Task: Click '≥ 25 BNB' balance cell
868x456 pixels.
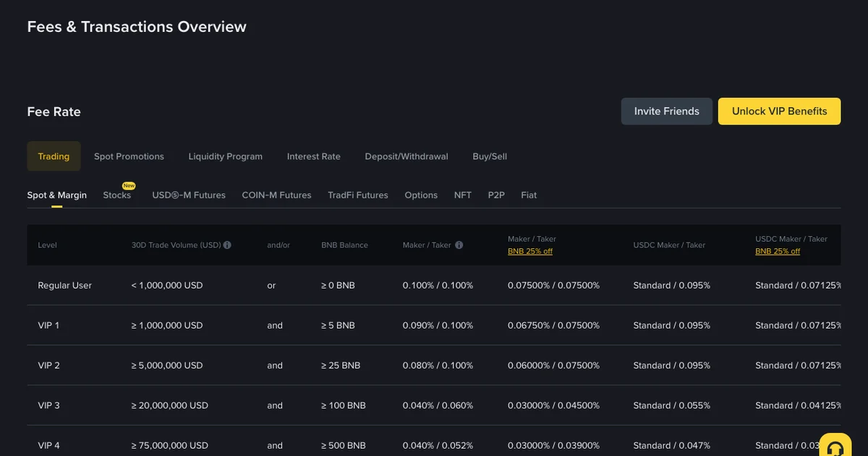Action: point(341,366)
